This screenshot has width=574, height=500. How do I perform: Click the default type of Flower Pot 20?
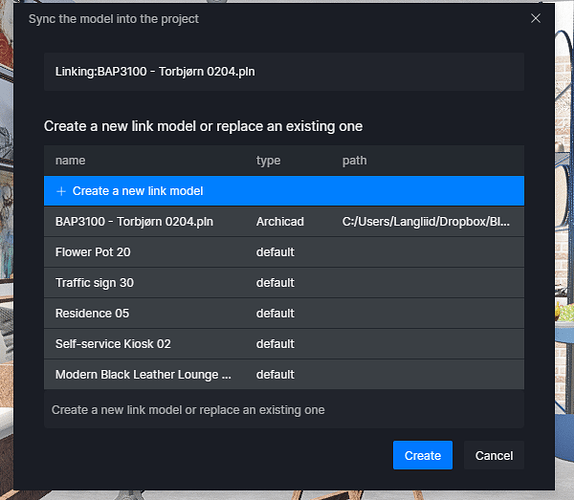(x=275, y=252)
